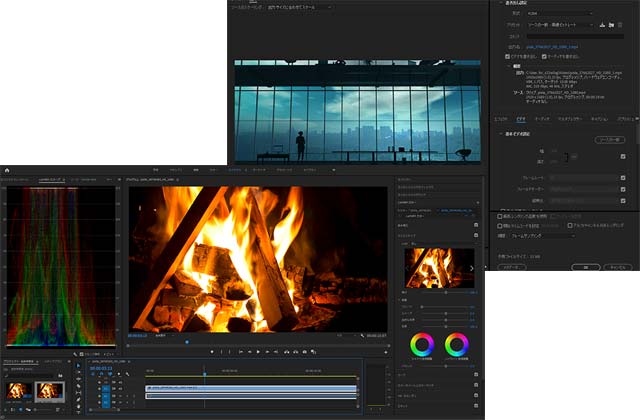This screenshot has width=640, height=420.
Task: Open the Button Editor plus icon
Action: [386, 352]
